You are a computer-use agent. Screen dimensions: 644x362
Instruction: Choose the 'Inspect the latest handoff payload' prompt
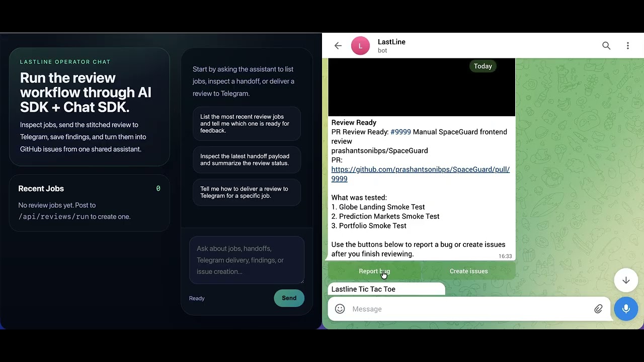click(x=247, y=160)
